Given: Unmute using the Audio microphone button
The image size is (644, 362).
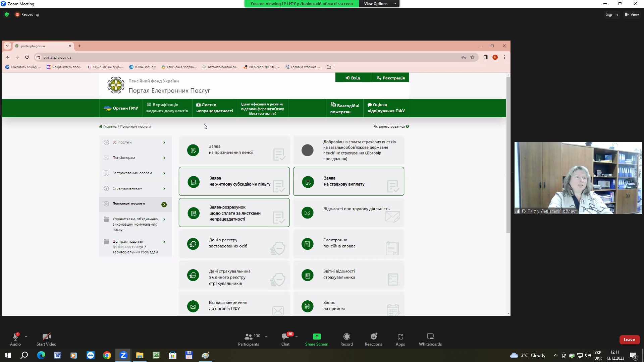Looking at the screenshot, I should click(x=15, y=337).
